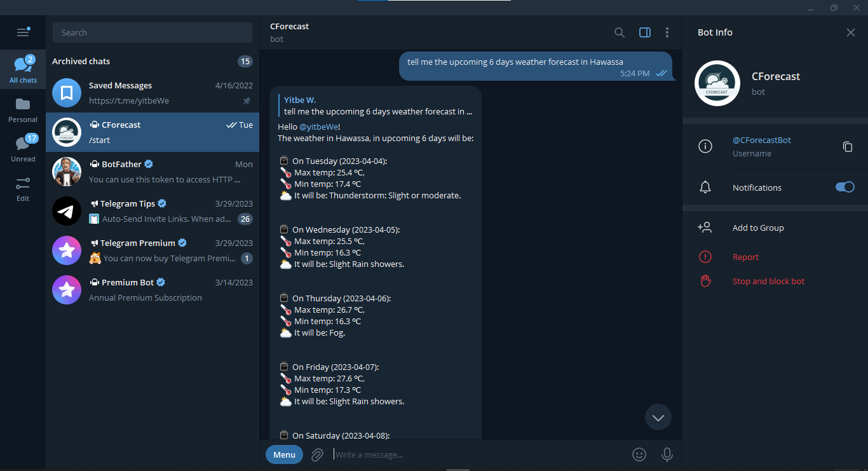The image size is (868, 471).
Task: Switch to the All chats tab
Action: (23, 70)
